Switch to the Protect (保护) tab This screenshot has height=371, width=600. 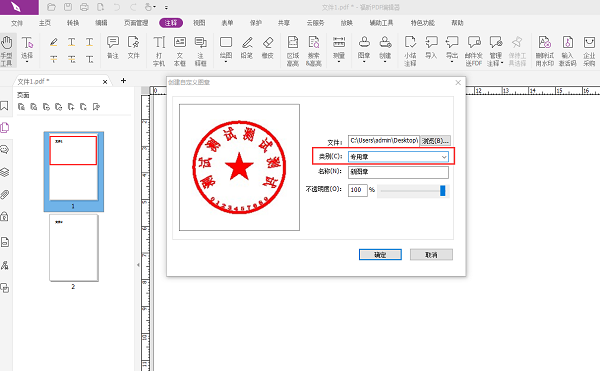[x=256, y=23]
